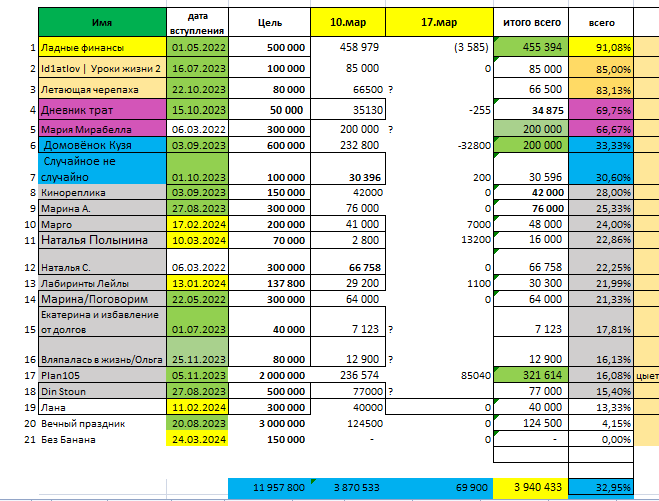
Task: Click goal cell '137 800'
Action: pos(269,283)
